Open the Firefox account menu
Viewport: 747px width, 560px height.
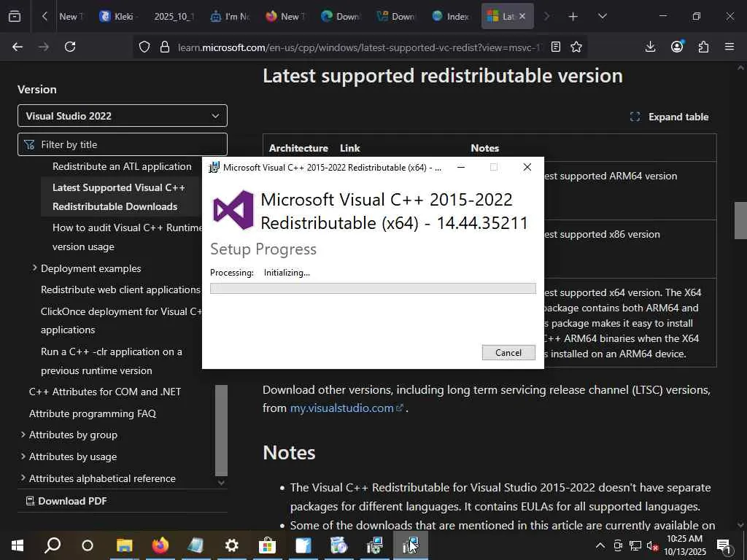pos(677,47)
